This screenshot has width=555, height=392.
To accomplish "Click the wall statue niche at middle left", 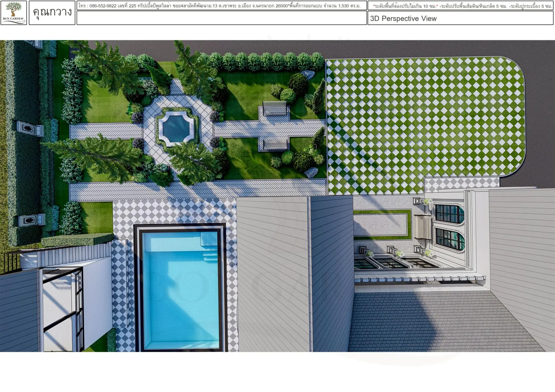I will (x=28, y=128).
